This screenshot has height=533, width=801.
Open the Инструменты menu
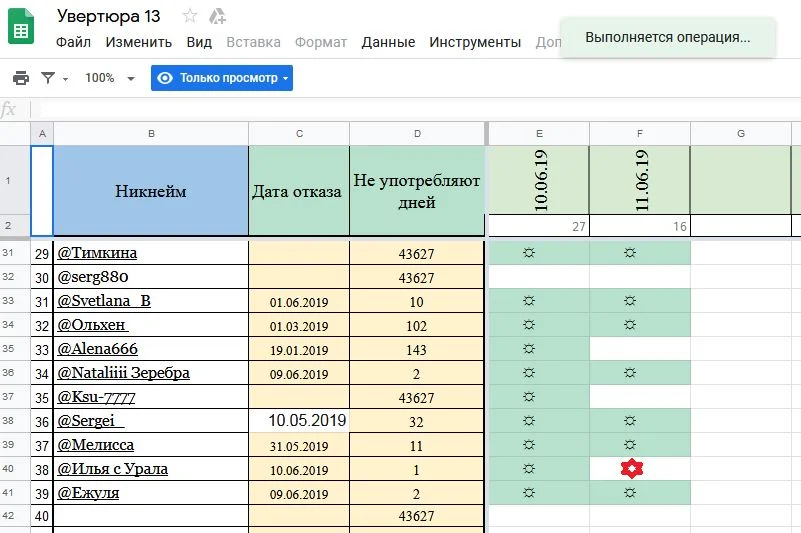[475, 42]
